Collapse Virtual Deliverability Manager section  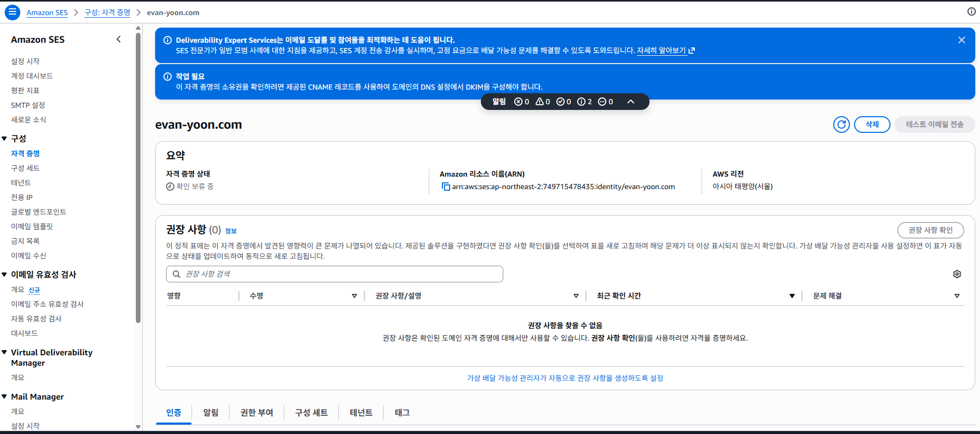(5, 353)
